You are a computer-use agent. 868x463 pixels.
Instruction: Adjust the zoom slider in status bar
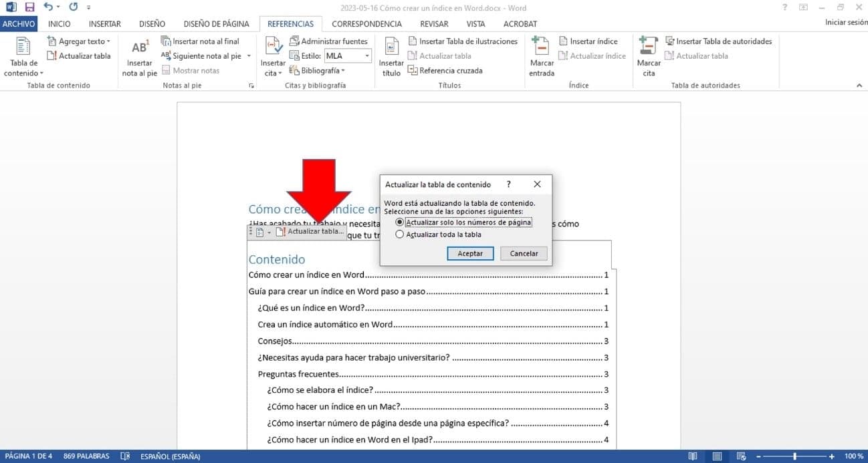coord(794,456)
